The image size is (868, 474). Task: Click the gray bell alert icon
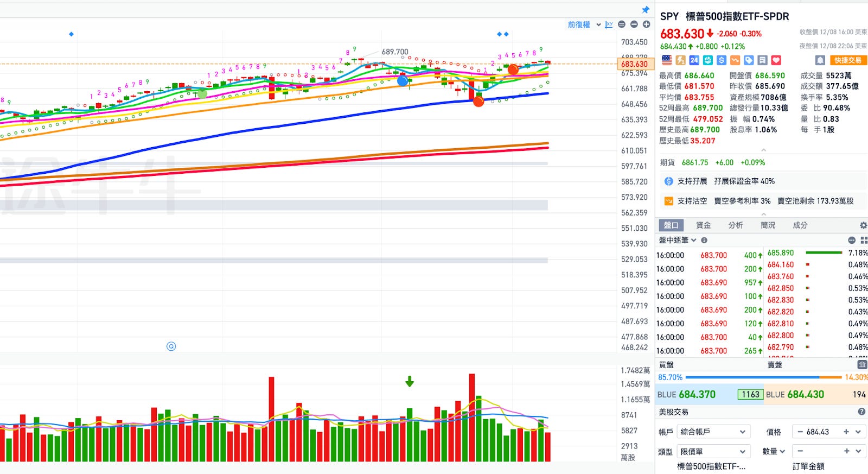[x=820, y=60]
